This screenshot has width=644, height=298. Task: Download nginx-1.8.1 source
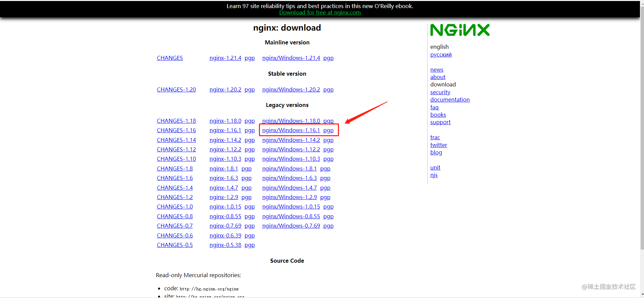coord(224,169)
